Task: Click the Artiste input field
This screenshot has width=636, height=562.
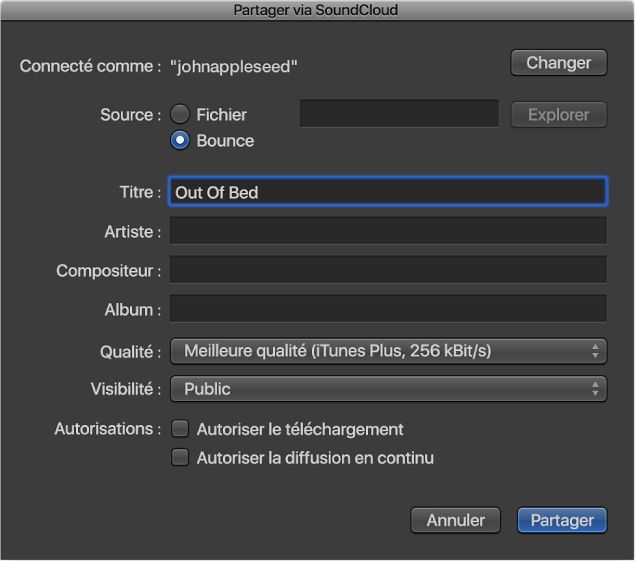Action: (389, 231)
